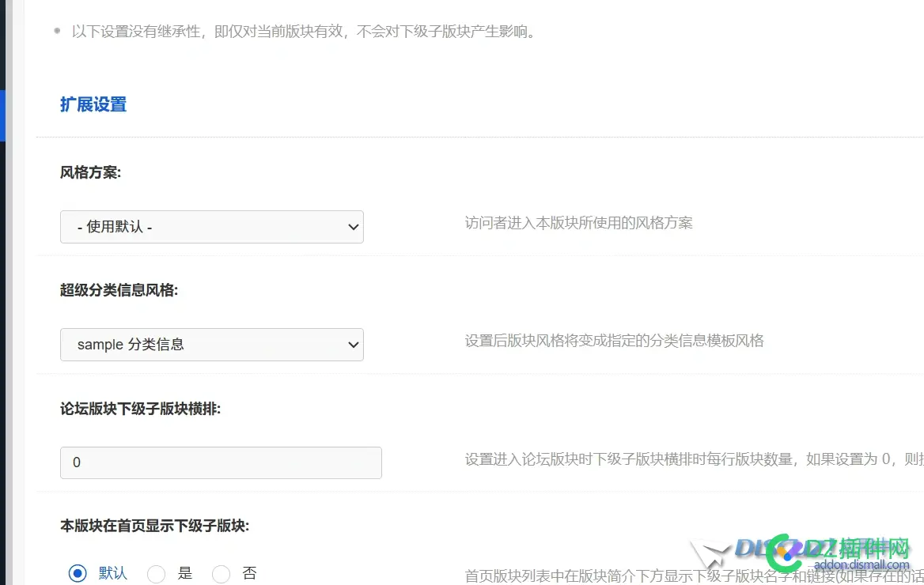Click the blue highlighted sidebar tab
Screen dimensions: 924x585
[x=3, y=115]
